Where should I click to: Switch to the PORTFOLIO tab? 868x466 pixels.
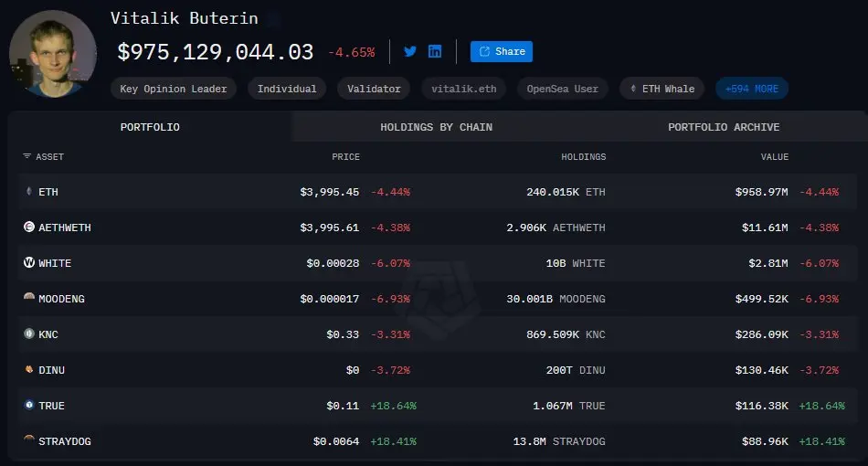coord(150,127)
